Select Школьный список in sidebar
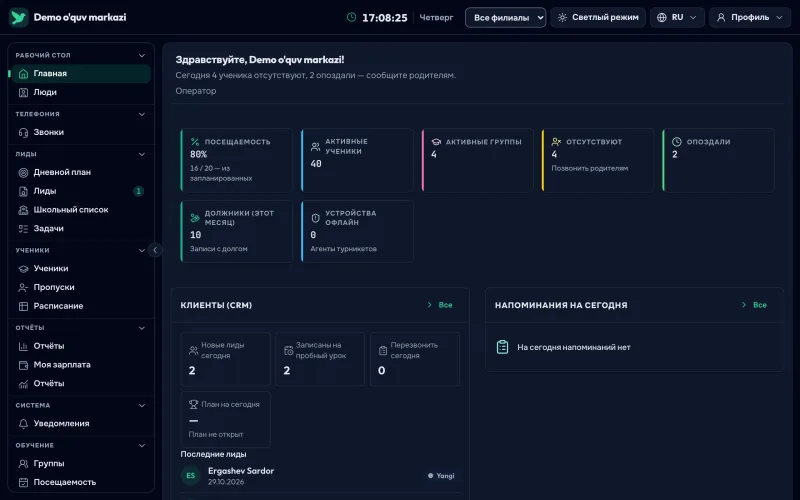The height and width of the screenshot is (500, 800). click(81, 210)
